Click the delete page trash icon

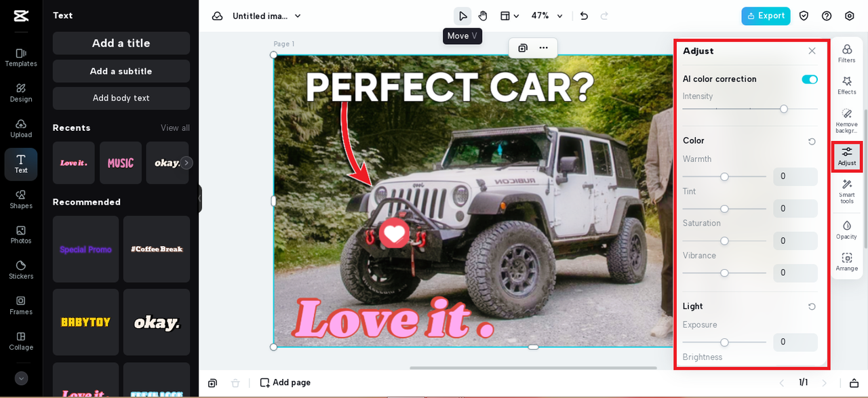(x=235, y=383)
